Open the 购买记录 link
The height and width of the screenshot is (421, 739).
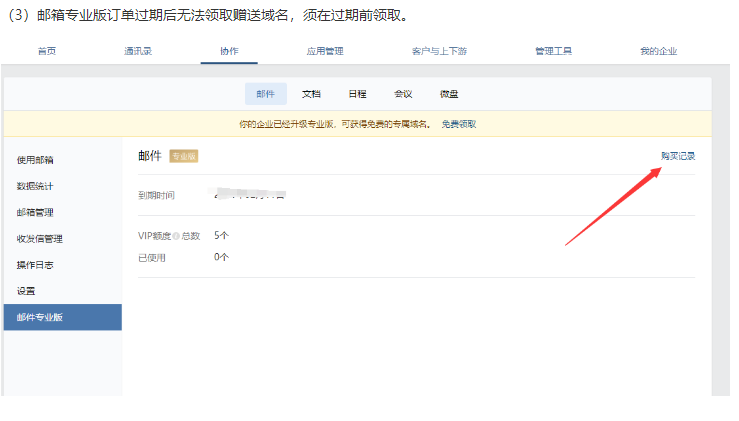coord(677,156)
